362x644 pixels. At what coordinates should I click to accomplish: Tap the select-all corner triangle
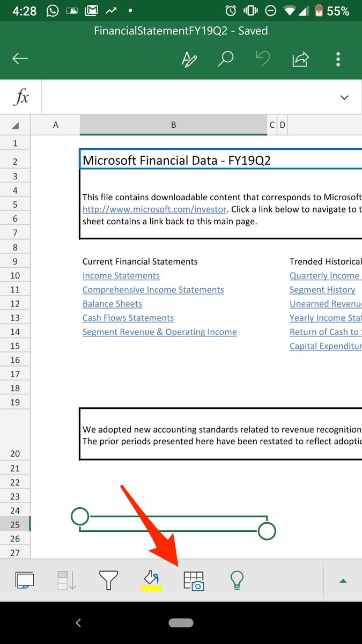15,125
